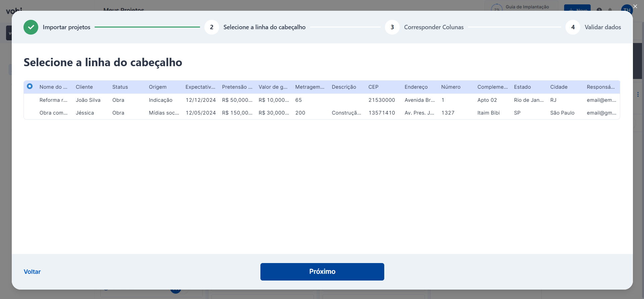Click the "Valor de g..." header cell
The image size is (644, 299).
[273, 87]
